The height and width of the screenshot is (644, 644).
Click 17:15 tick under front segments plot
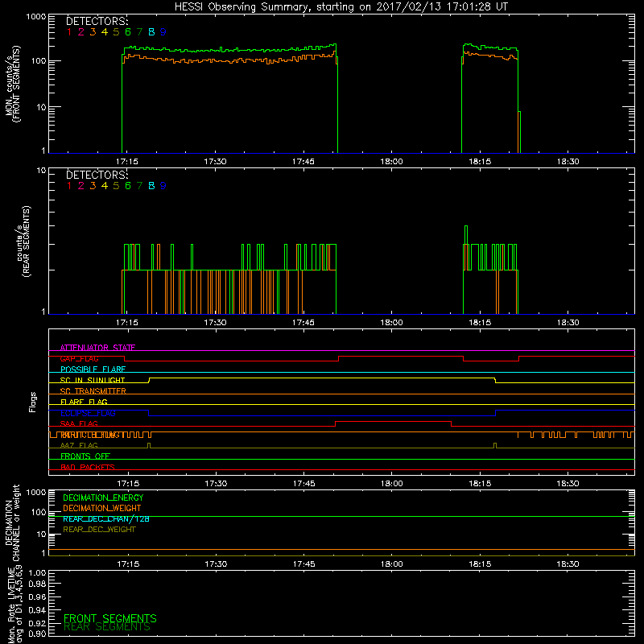click(x=127, y=162)
